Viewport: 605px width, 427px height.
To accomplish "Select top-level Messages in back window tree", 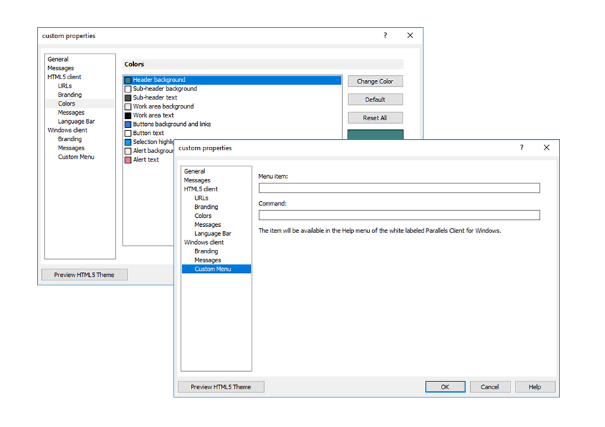I will tap(61, 68).
